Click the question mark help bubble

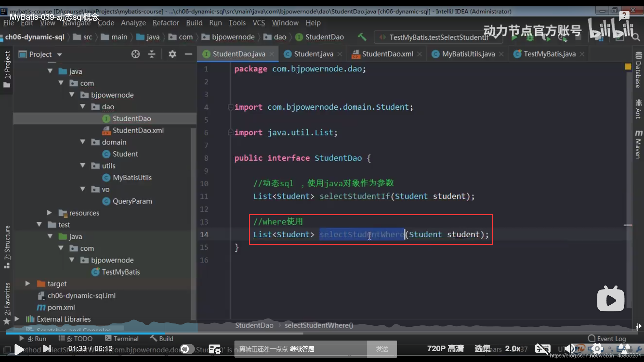[624, 15]
